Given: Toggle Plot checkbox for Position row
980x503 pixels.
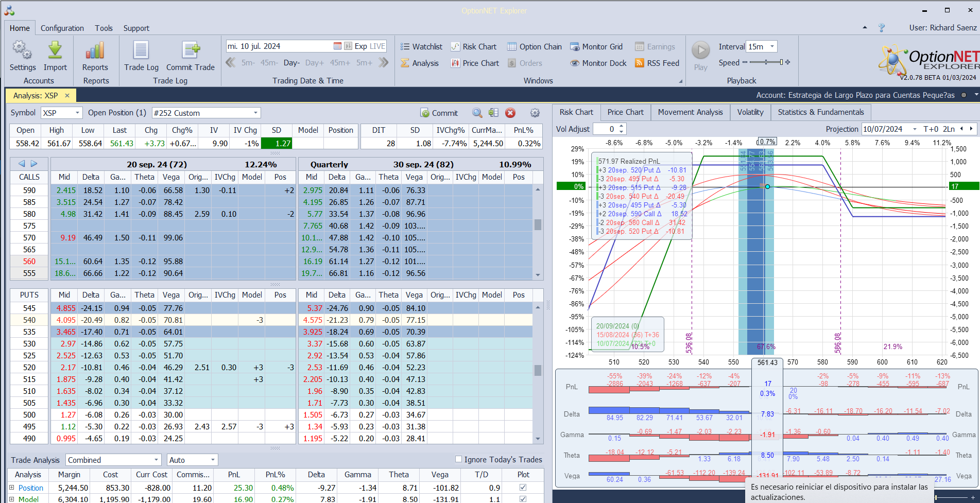Looking at the screenshot, I should click(x=523, y=488).
